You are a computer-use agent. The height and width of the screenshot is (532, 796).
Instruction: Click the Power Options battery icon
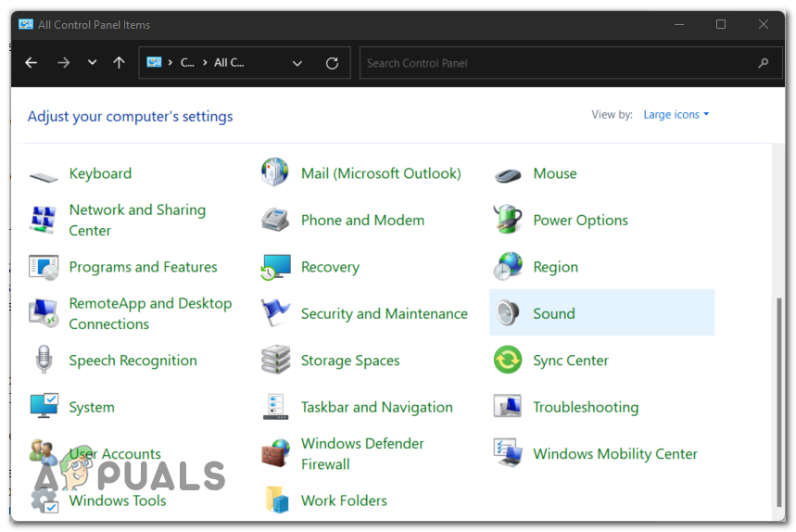[x=507, y=219]
